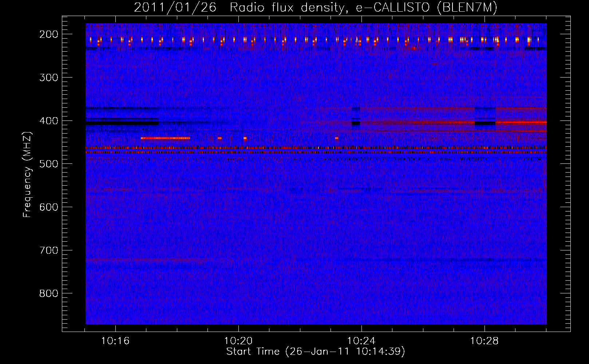589x364 pixels.
Task: Click the long red burst near 440 MHz
Action: [165, 138]
